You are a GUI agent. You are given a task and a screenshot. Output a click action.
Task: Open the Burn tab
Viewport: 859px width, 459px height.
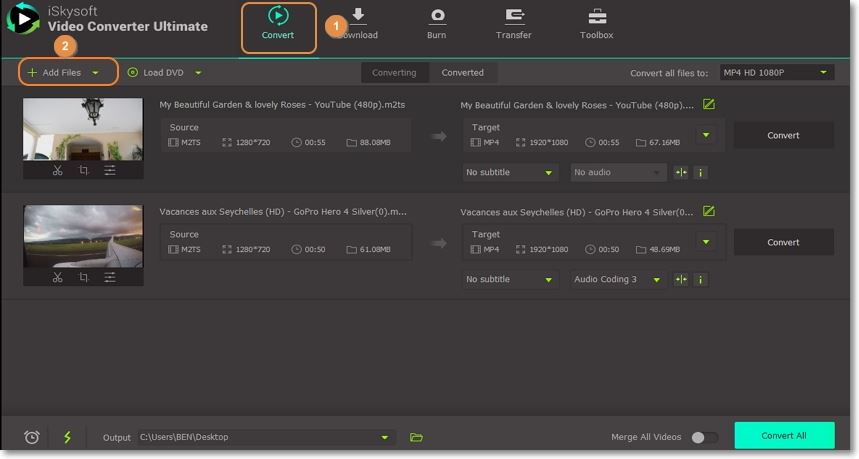click(x=437, y=25)
